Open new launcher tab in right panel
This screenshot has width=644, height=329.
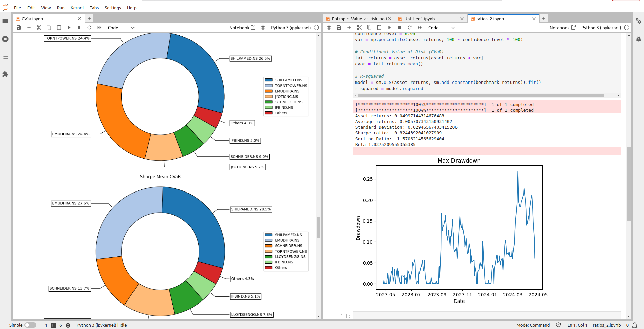coord(544,18)
